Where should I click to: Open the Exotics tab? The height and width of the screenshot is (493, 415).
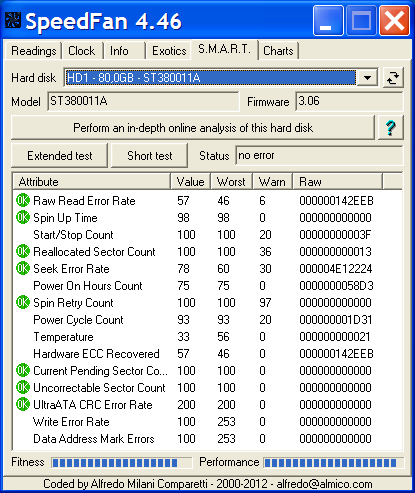click(x=169, y=51)
